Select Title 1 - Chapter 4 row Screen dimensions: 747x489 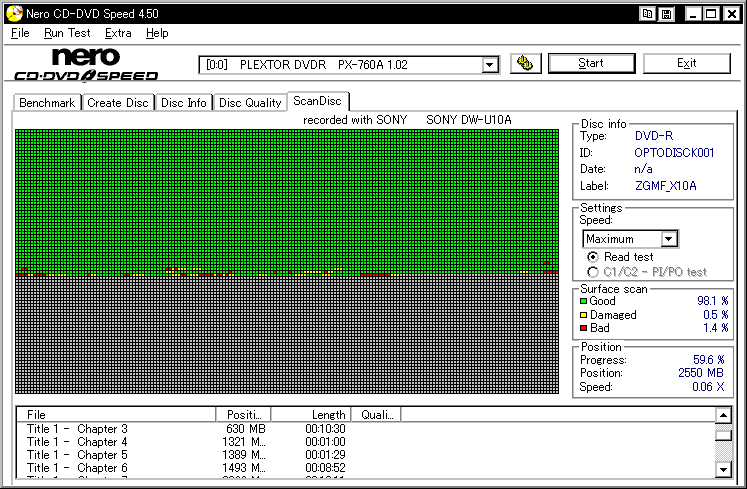coord(78,442)
